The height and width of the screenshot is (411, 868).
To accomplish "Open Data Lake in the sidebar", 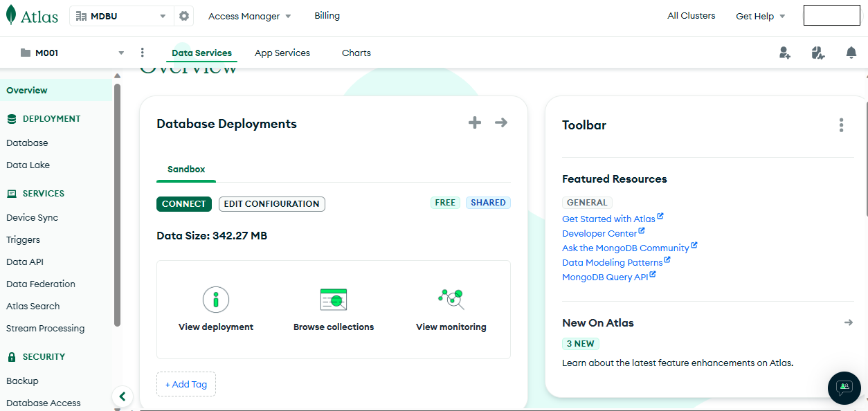I will [28, 165].
